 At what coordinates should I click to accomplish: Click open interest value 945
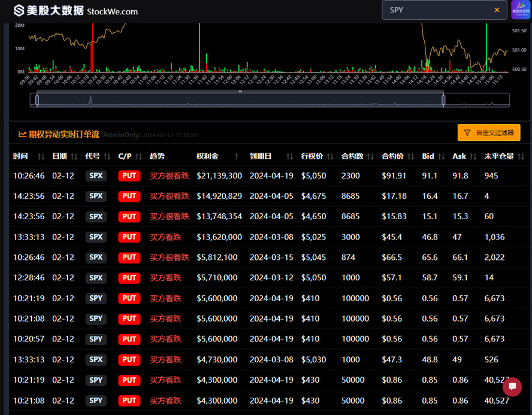pos(491,175)
